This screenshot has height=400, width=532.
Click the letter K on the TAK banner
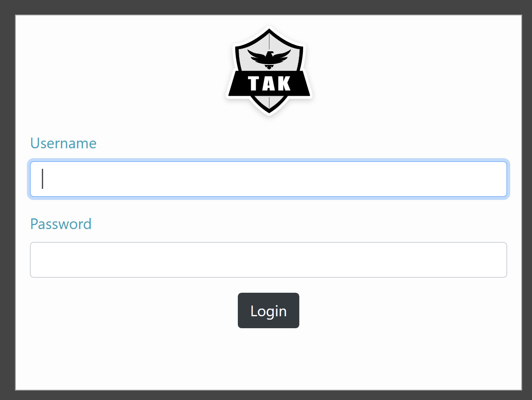point(285,83)
